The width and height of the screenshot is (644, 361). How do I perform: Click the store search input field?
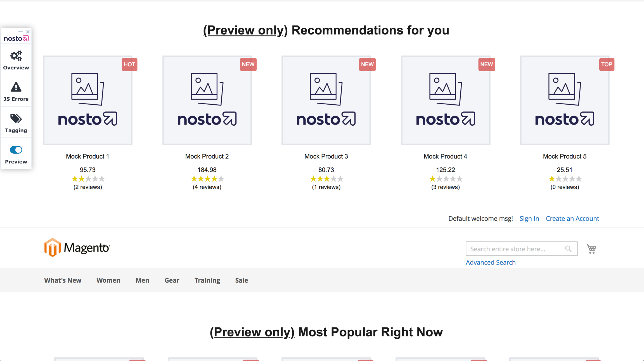tap(514, 249)
